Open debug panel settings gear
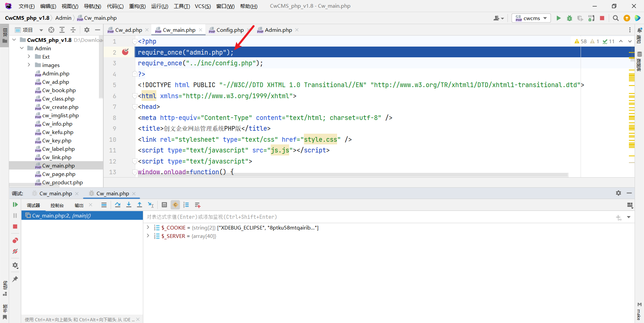644x323 pixels. tap(15, 265)
